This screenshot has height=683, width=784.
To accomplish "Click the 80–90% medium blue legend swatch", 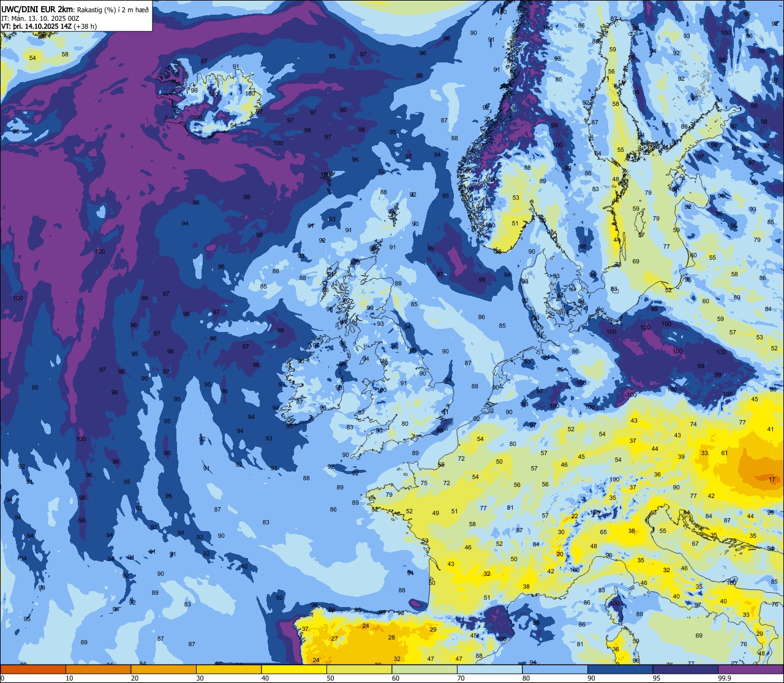I will point(555,670).
